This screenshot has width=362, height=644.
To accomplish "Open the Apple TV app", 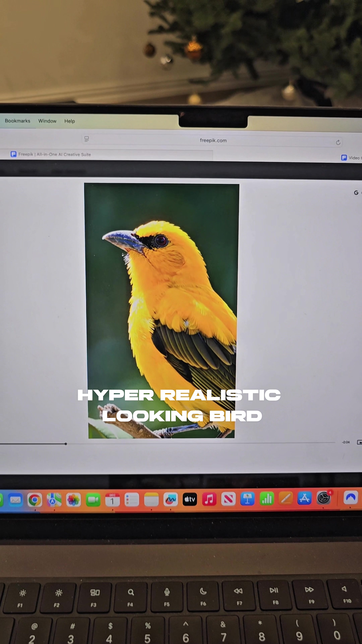I will click(190, 499).
